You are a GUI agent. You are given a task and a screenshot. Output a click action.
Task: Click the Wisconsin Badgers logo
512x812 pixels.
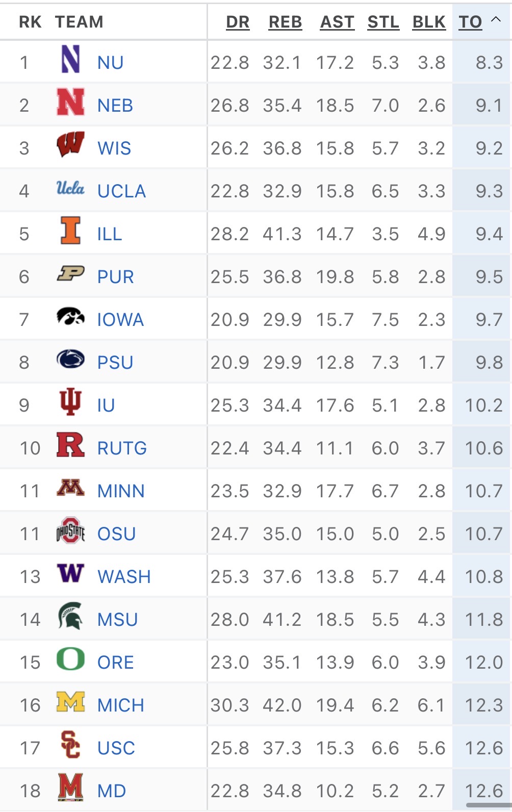pyautogui.click(x=70, y=145)
